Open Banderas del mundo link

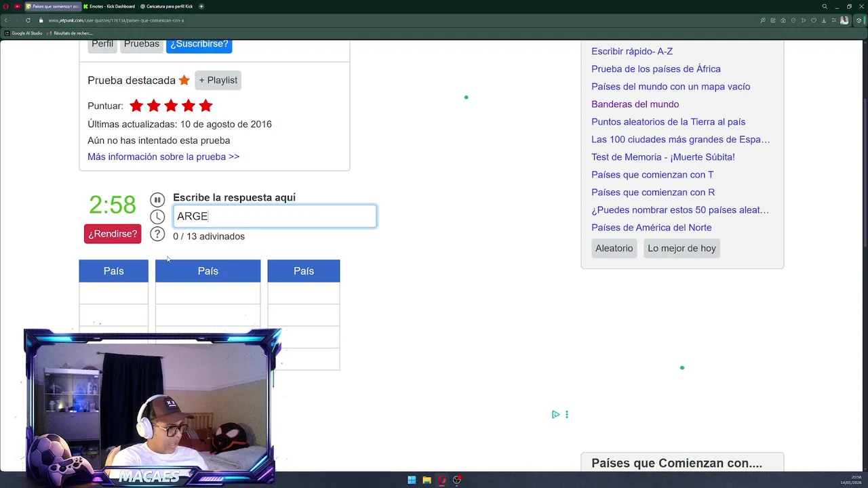(635, 104)
